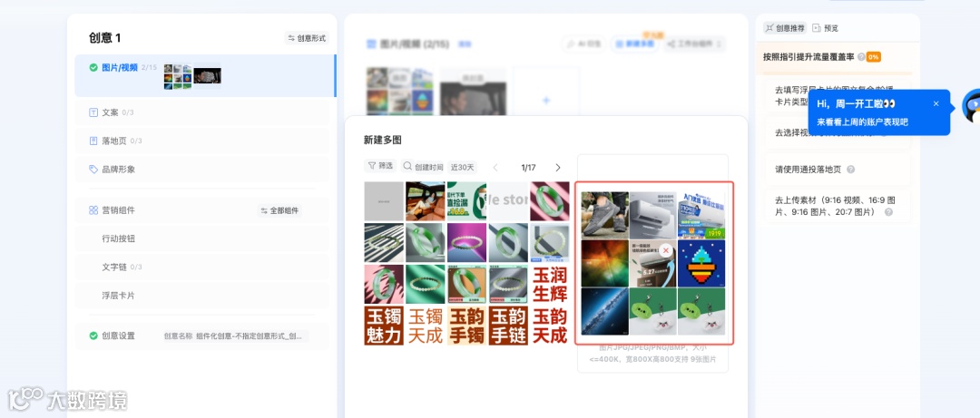Select the gray placeholder image
Image resolution: width=980 pixels, height=418 pixels.
coord(384,201)
